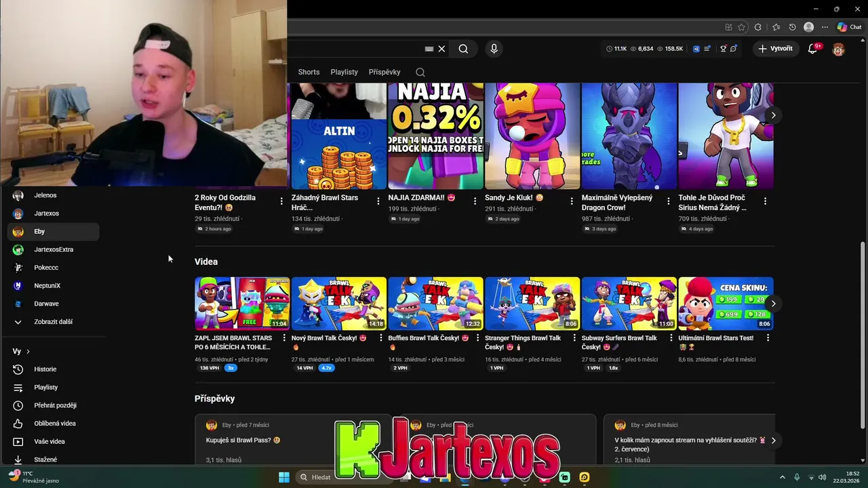Open options for 'Maximálně Vylepšený Dragon Crow' short
The image size is (868, 488).
tap(669, 201)
